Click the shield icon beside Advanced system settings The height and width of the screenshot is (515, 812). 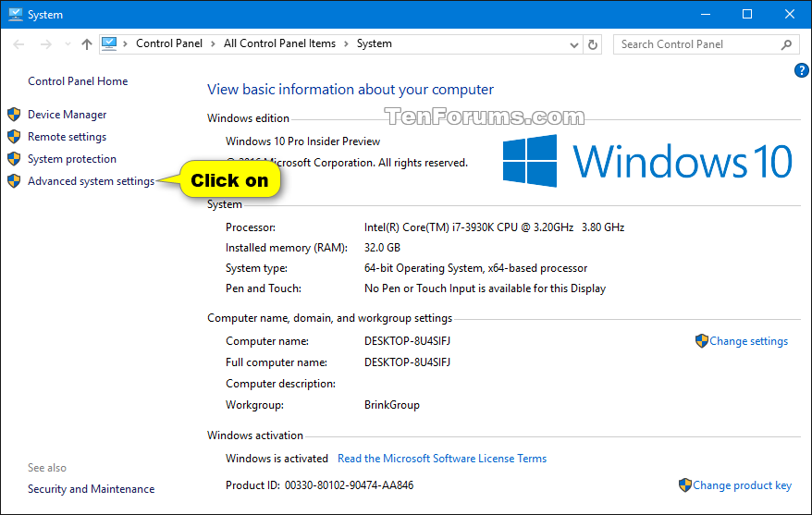tap(14, 181)
